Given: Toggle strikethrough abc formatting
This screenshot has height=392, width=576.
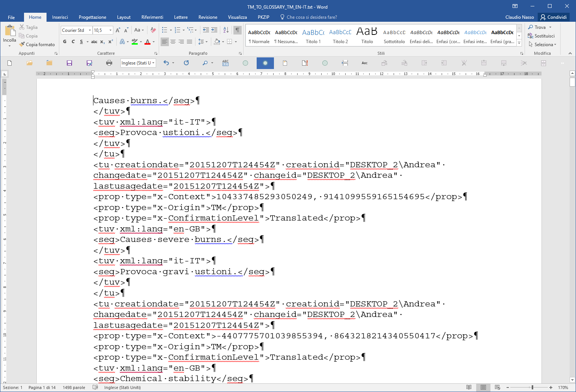Looking at the screenshot, I should click(x=94, y=42).
